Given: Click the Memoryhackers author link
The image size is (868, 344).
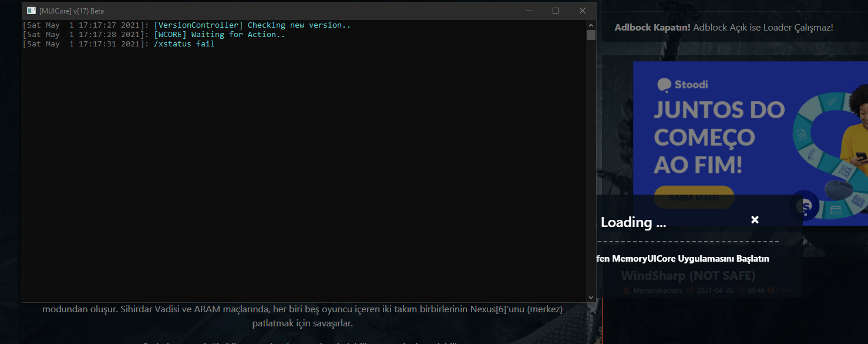Looking at the screenshot, I should (x=658, y=290).
